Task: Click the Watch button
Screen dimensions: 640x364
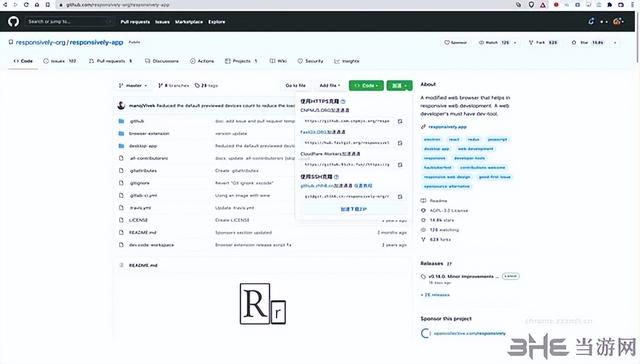Action: (x=494, y=42)
